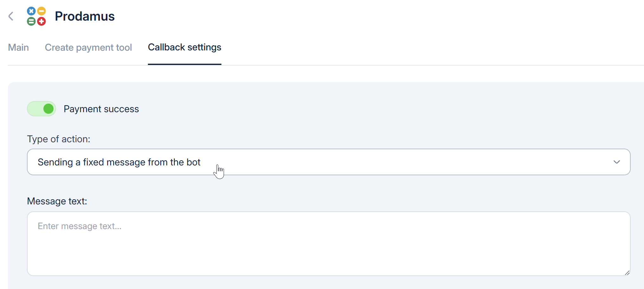Screen dimensions: 644x289
Task: Select 'Sending a fixed message from the bot' option text
Action: coord(119,162)
